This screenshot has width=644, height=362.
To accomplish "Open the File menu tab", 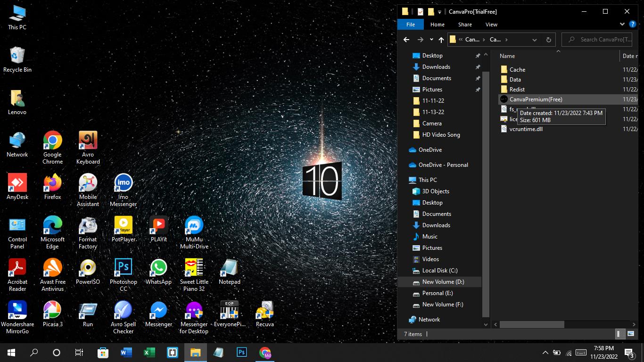I will (x=411, y=25).
